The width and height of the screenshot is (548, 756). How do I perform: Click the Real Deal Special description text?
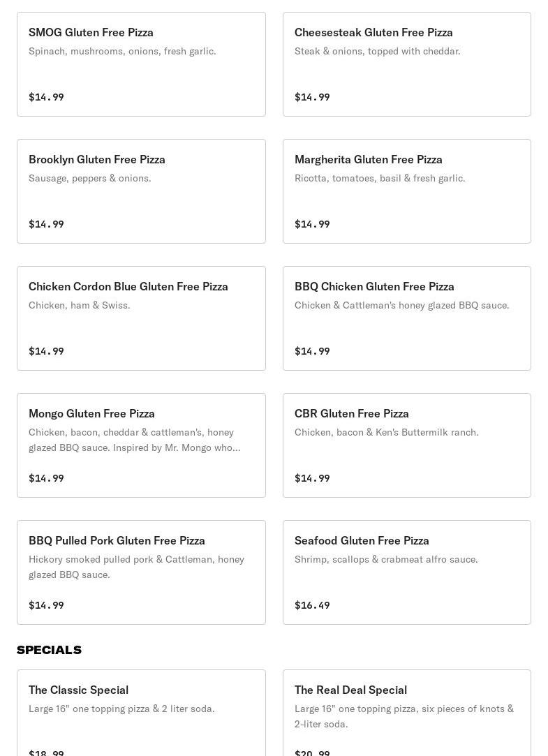point(403,716)
